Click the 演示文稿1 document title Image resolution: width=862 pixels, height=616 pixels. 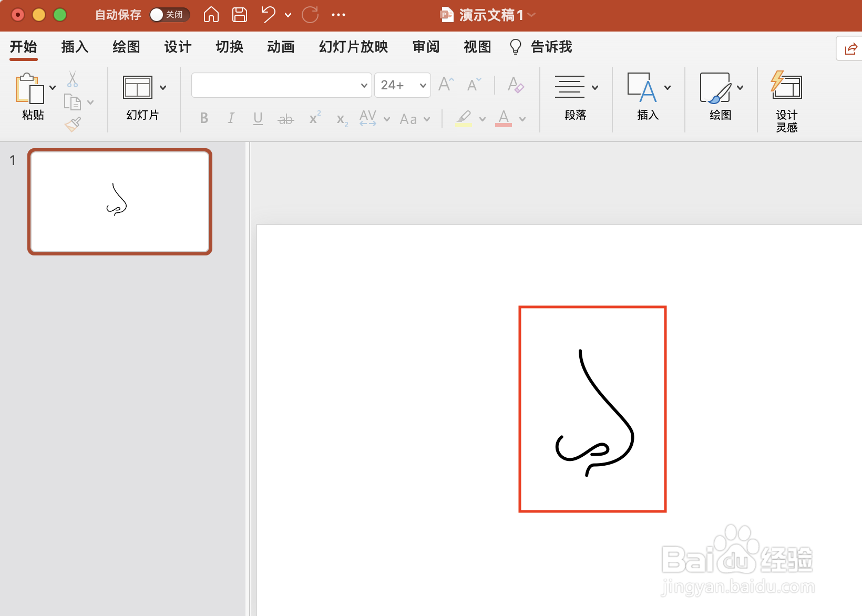point(491,15)
